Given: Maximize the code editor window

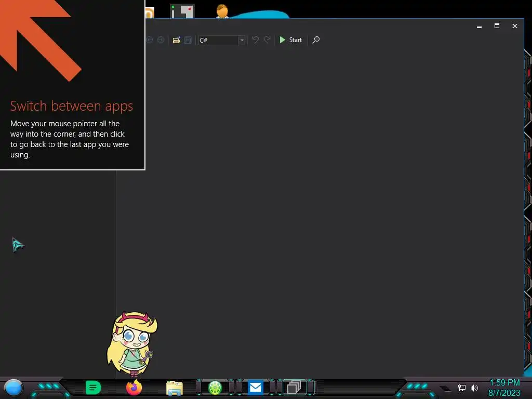Looking at the screenshot, I should pyautogui.click(x=497, y=26).
